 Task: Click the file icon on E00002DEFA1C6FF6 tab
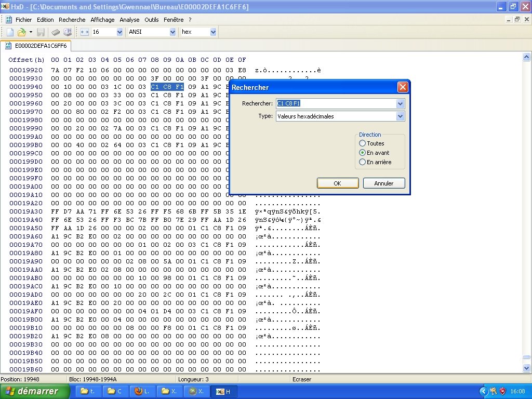pyautogui.click(x=8, y=46)
